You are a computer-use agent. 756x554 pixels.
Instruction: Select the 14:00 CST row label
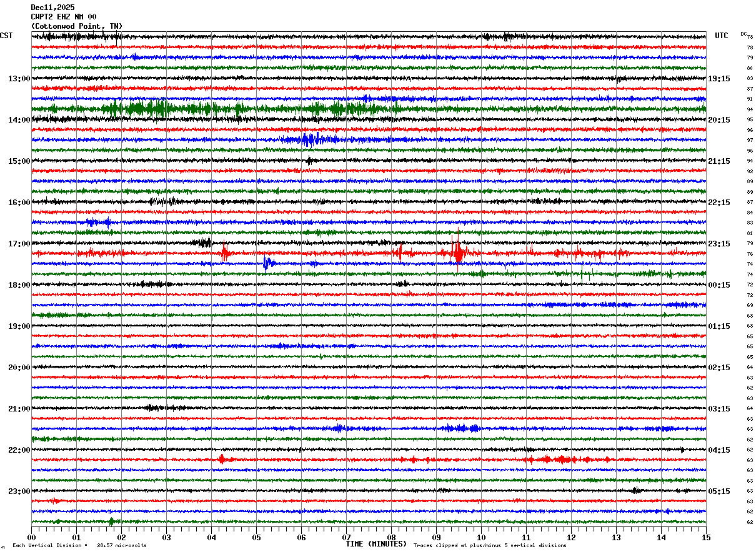(x=19, y=120)
